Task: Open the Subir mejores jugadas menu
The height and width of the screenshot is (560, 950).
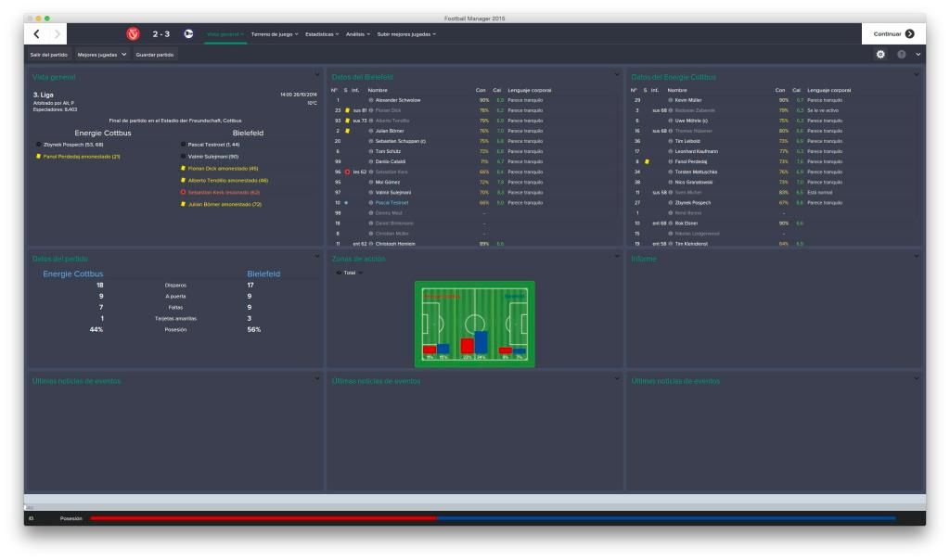Action: pyautogui.click(x=406, y=34)
